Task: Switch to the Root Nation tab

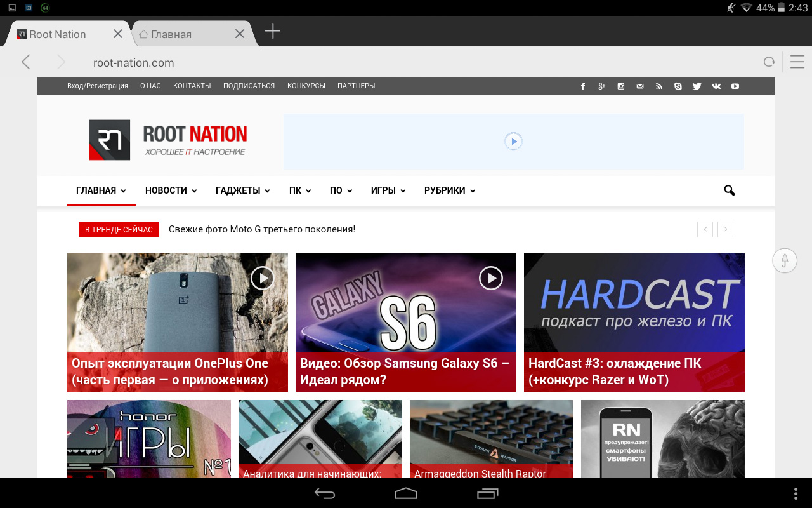Action: coord(67,34)
